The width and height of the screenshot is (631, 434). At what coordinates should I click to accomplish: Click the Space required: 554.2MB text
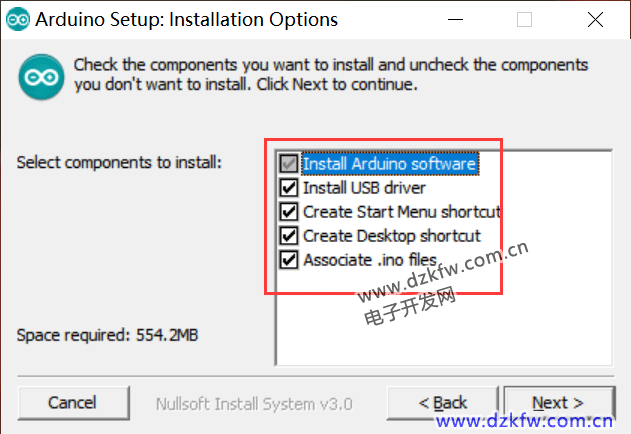tap(107, 335)
